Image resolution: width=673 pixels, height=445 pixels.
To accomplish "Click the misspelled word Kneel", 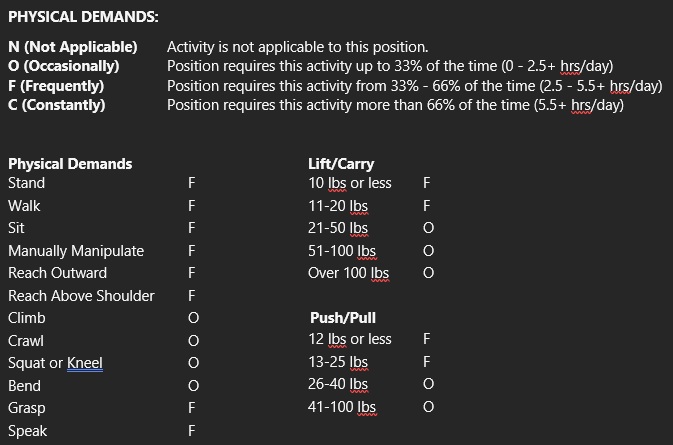I will coord(85,363).
